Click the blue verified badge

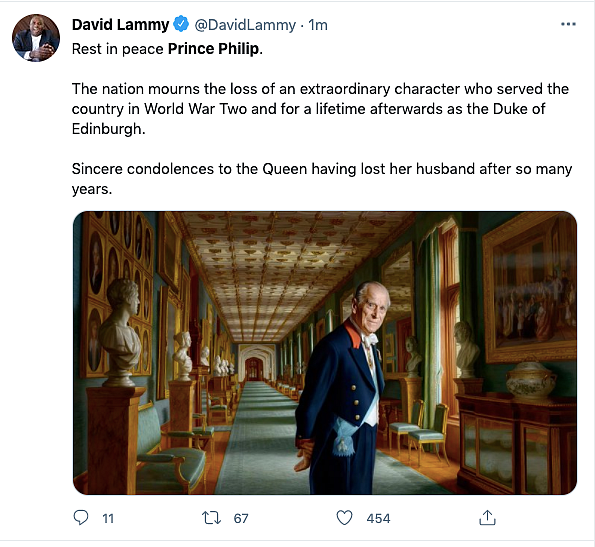click(181, 24)
